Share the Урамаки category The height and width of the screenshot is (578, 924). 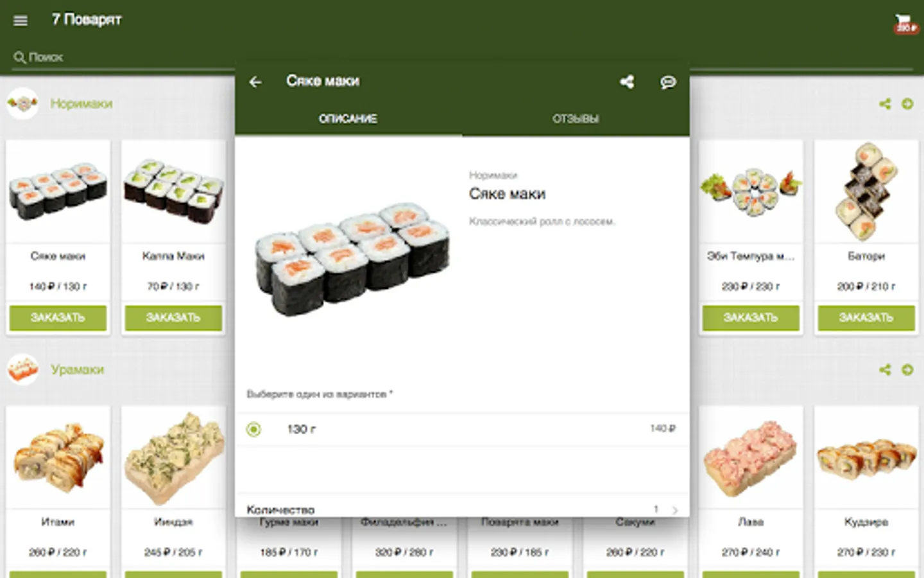[x=885, y=369]
